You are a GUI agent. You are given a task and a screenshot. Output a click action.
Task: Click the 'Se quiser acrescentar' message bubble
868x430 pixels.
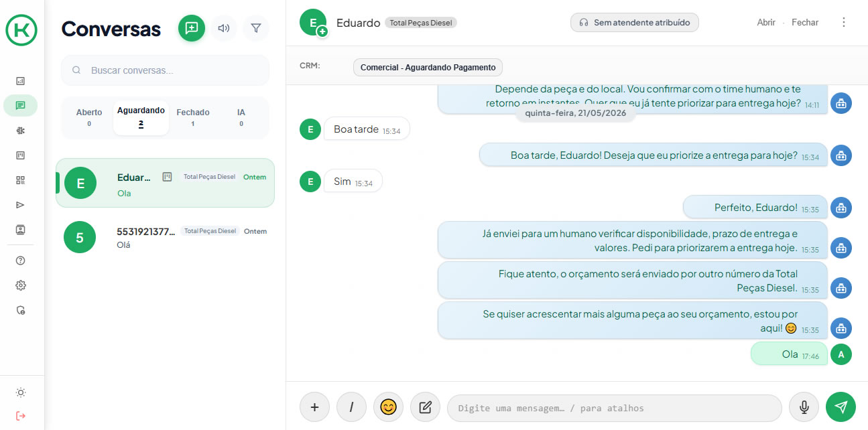pos(632,321)
